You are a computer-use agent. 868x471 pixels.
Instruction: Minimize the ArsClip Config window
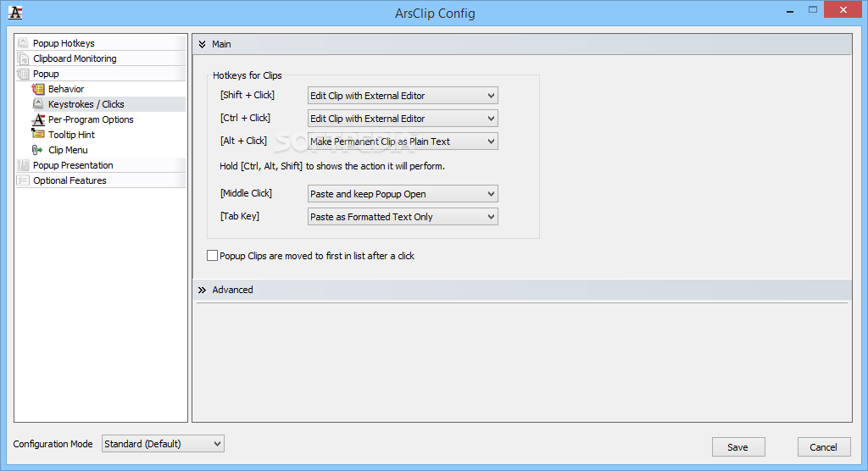coord(791,10)
